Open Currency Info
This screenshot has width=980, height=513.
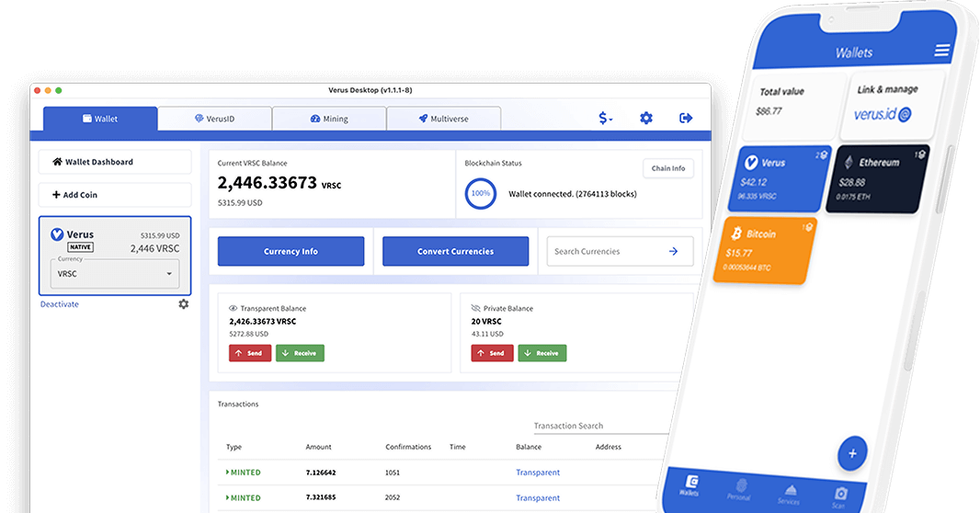[x=291, y=251]
